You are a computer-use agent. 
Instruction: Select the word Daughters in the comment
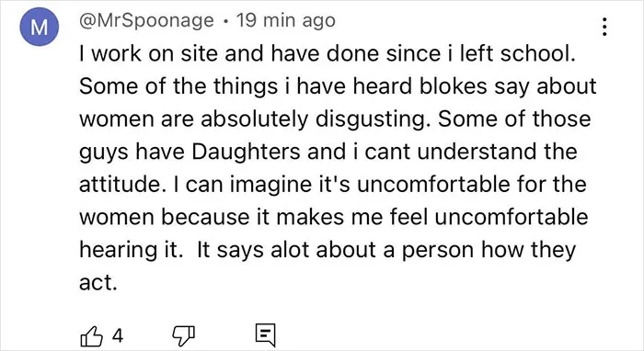tap(246, 153)
